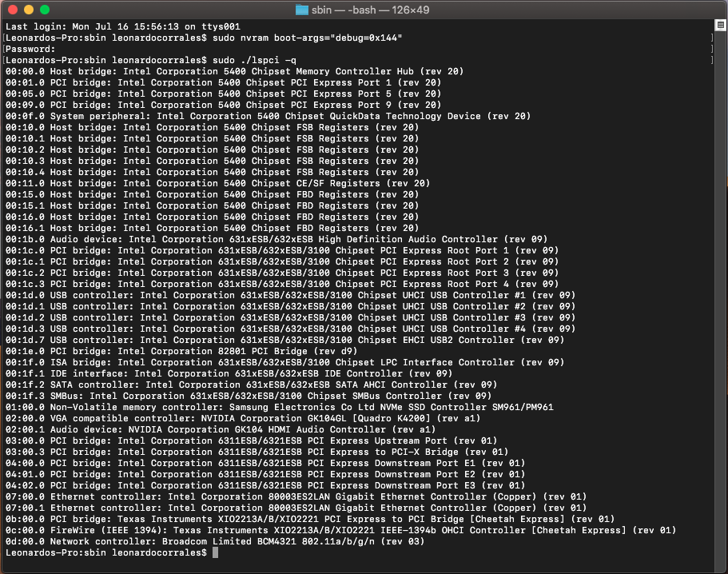Select the 00:1f.2 SATA AHCI Controller line

tap(251, 385)
